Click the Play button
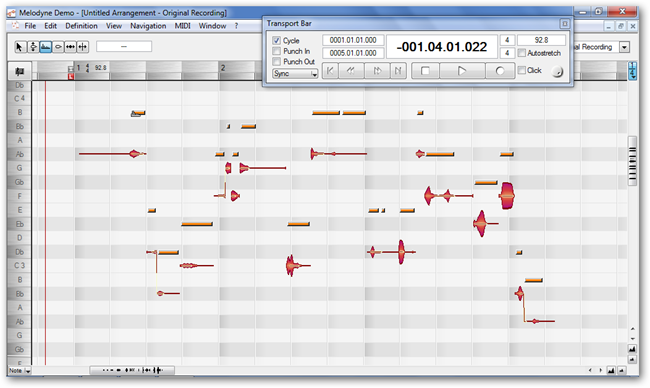Image resolution: width=650 pixels, height=388 pixels. click(x=462, y=71)
